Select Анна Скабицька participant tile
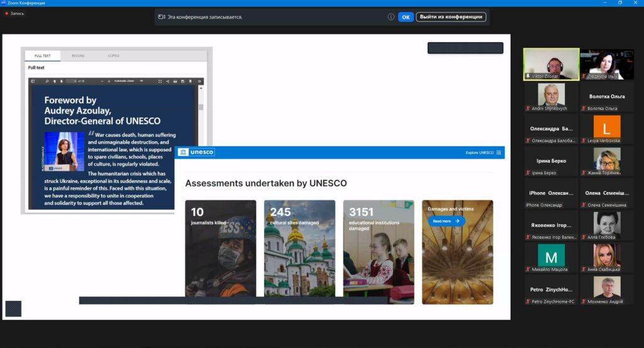This screenshot has height=348, width=644. point(607,258)
